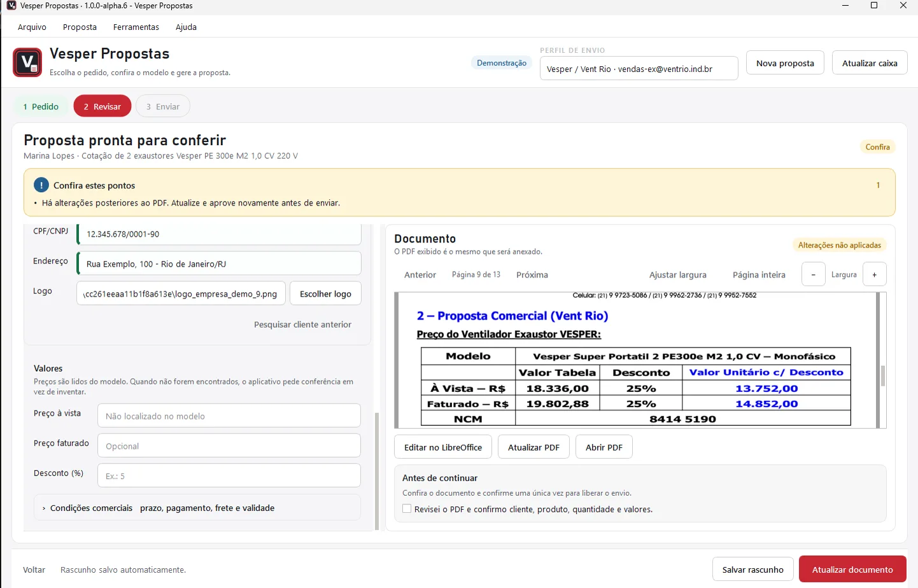The image size is (918, 588).
Task: Click the alert count 1 in warning banner
Action: coord(878,185)
